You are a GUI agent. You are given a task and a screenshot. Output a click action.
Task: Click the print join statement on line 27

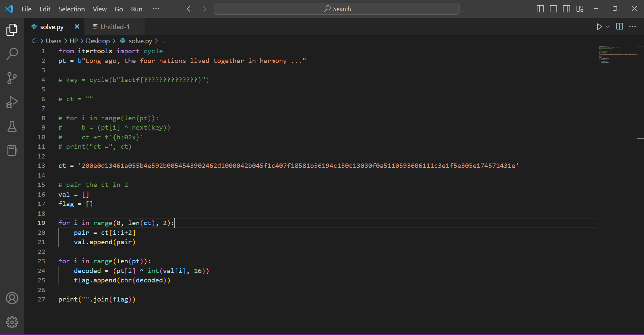click(97, 299)
